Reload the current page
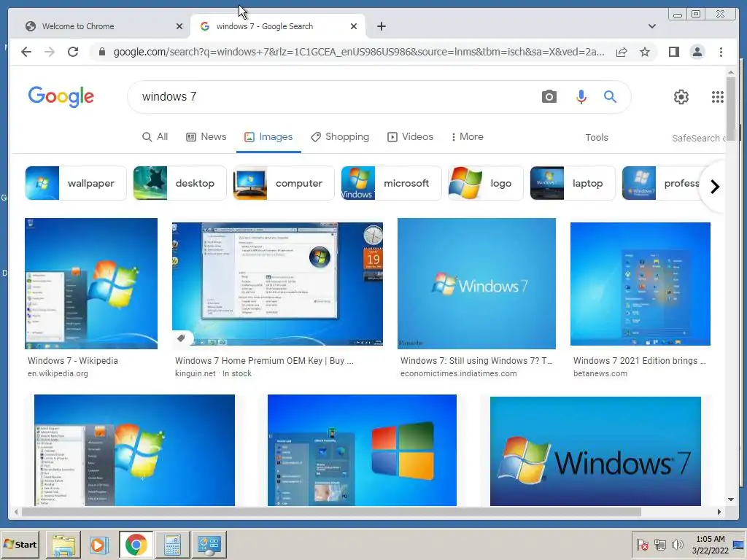Viewport: 747px width, 560px height. click(73, 52)
